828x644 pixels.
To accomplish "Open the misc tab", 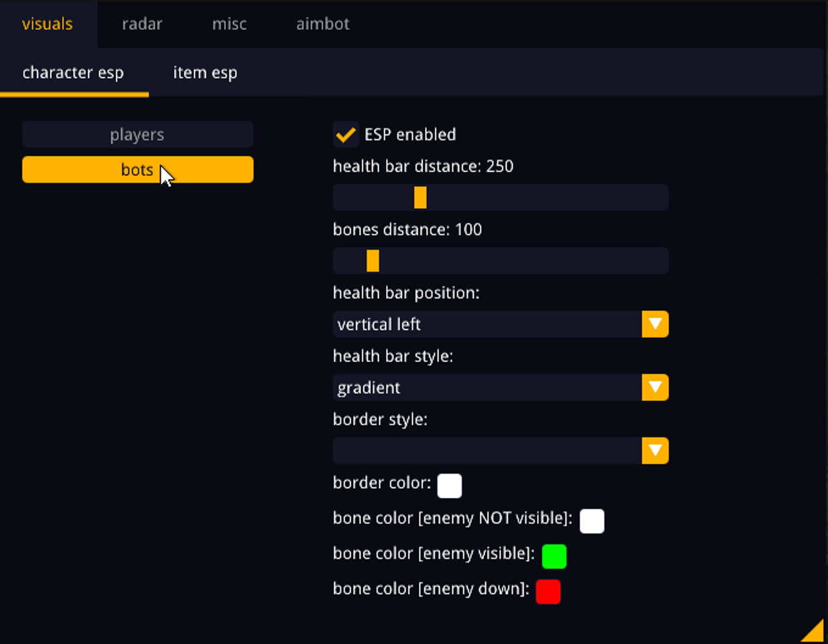I will pos(229,24).
